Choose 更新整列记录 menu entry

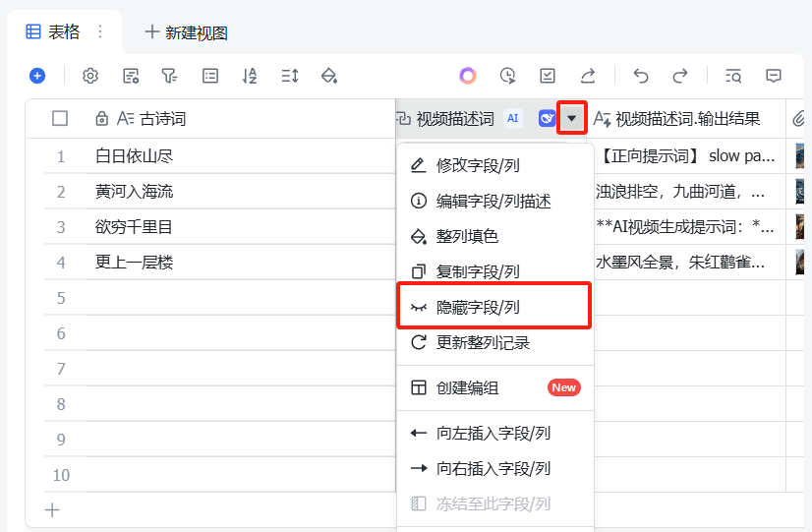[495, 342]
